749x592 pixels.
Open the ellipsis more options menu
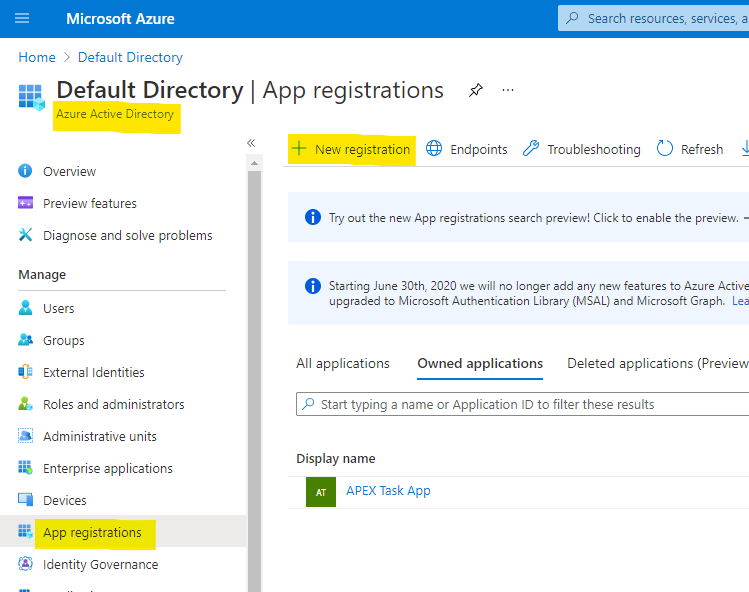[x=508, y=91]
